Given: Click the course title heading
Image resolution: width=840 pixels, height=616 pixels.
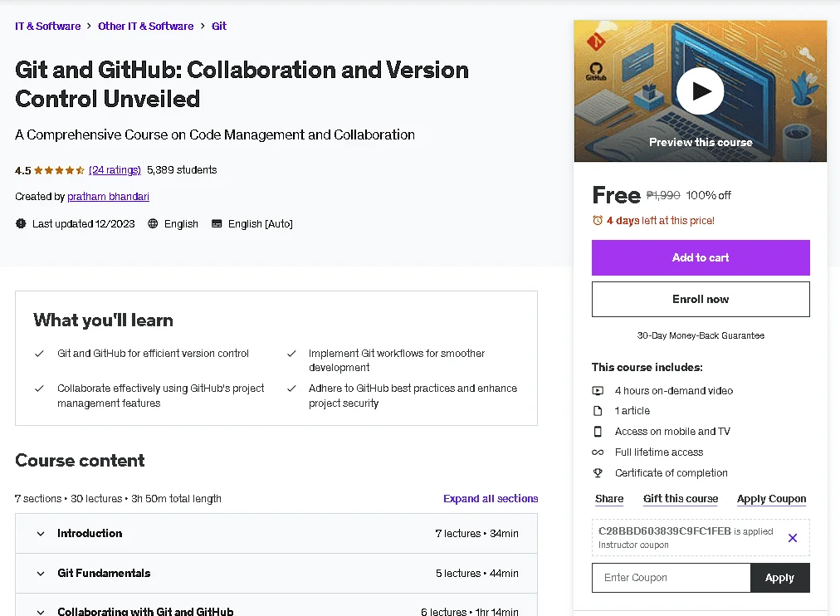Looking at the screenshot, I should point(242,84).
